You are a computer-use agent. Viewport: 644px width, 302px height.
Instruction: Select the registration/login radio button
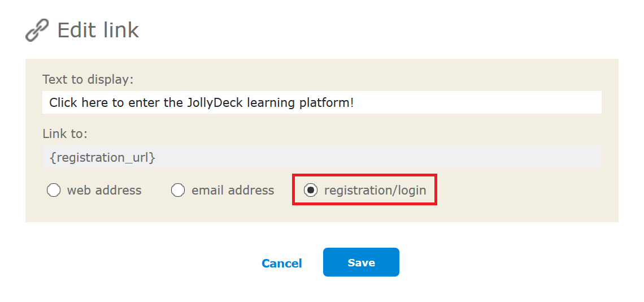[311, 190]
